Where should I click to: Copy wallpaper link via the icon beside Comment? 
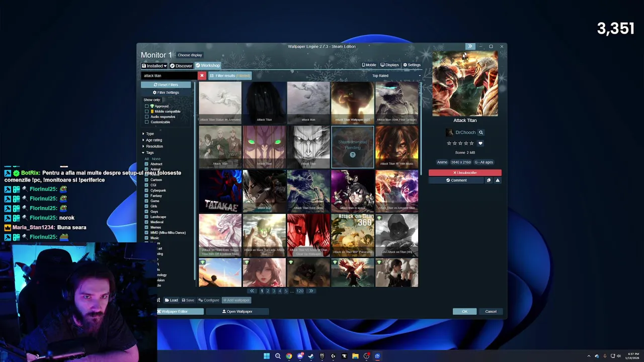[x=489, y=180]
